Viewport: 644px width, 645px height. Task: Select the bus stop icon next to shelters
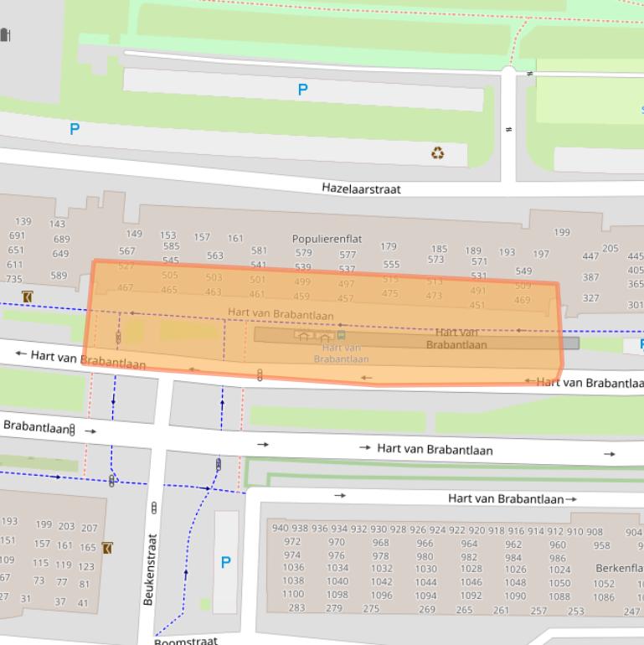tap(340, 336)
